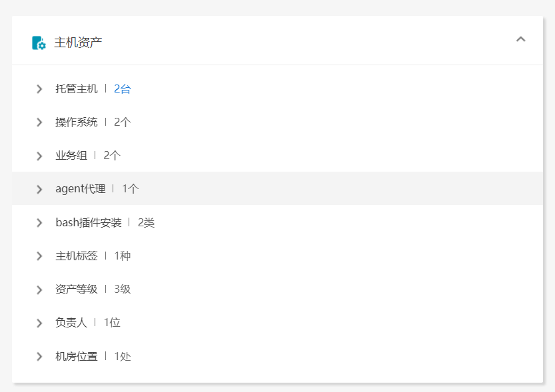Click the 主机资产 panel title text

pos(78,43)
